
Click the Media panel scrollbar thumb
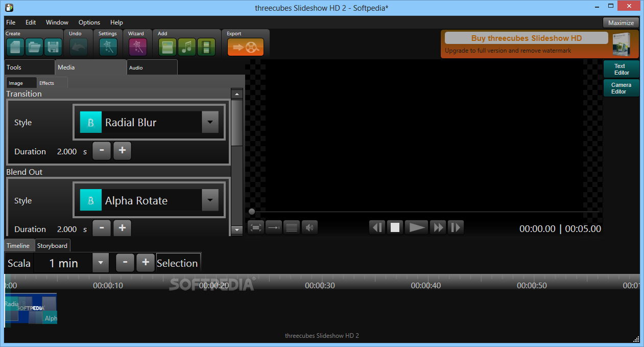(x=236, y=123)
